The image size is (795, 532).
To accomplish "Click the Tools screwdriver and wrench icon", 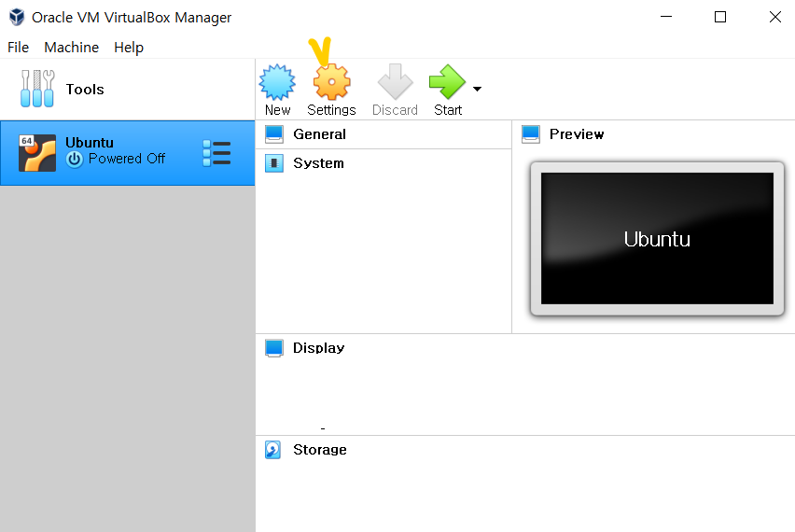I will (x=37, y=89).
